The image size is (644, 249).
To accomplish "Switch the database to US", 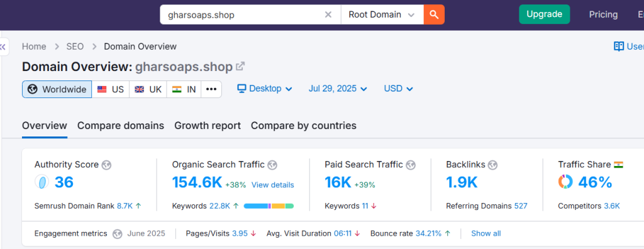I will tap(111, 89).
